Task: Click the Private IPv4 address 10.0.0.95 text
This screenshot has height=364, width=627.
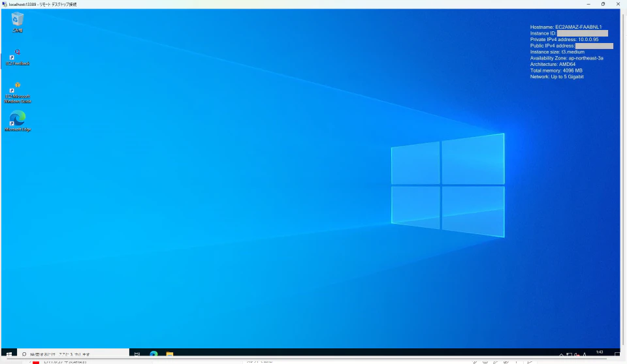Action: 564,40
